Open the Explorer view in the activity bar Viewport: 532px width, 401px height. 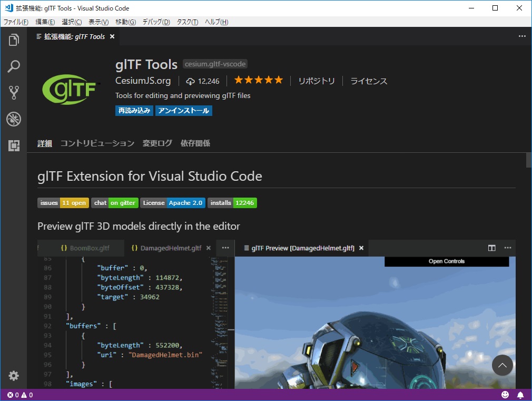[14, 40]
